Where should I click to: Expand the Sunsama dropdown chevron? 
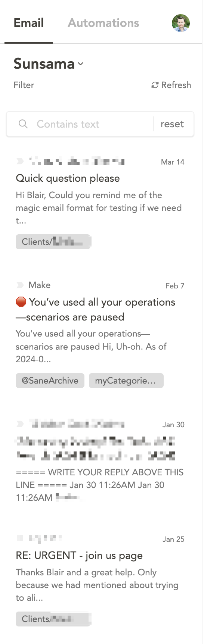(81, 64)
